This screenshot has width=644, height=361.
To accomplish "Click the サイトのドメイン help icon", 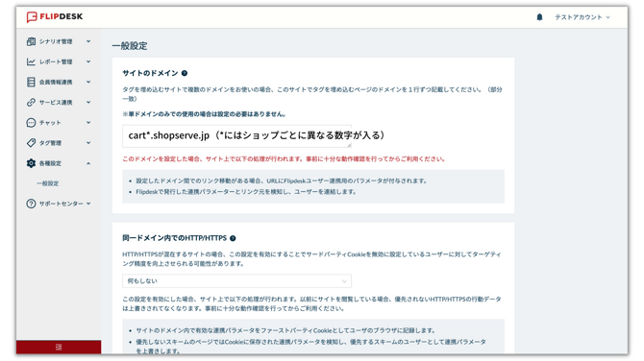I will [x=185, y=73].
